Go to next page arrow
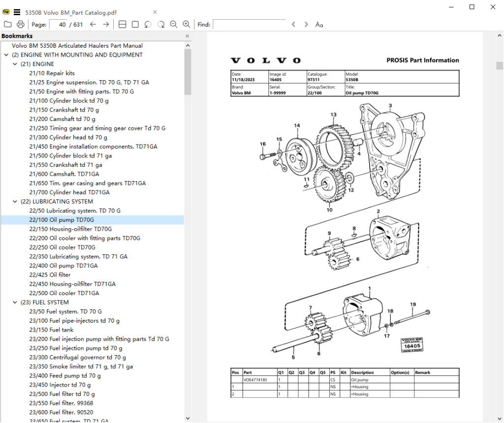Screen dimensions: 504x423 pos(106,24)
